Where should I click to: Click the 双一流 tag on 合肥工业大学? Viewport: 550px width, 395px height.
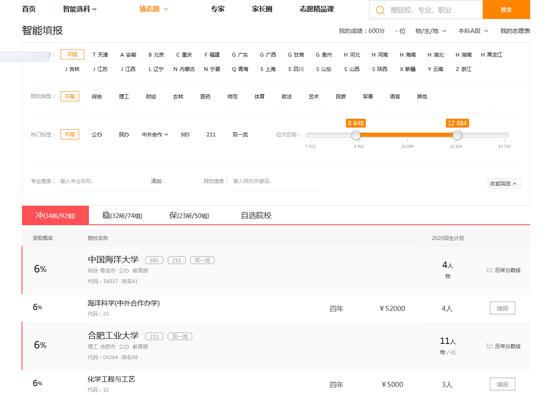click(x=180, y=336)
